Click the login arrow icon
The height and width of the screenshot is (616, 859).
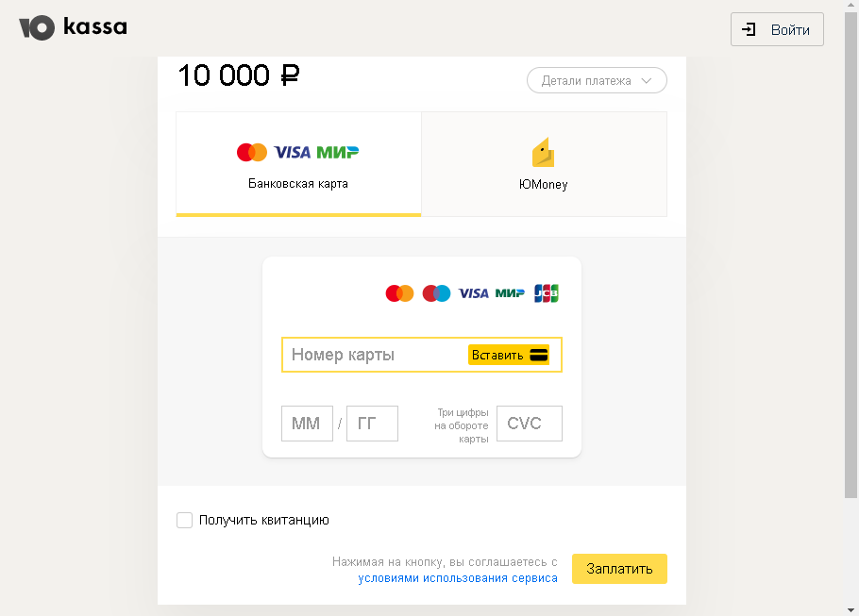click(749, 29)
